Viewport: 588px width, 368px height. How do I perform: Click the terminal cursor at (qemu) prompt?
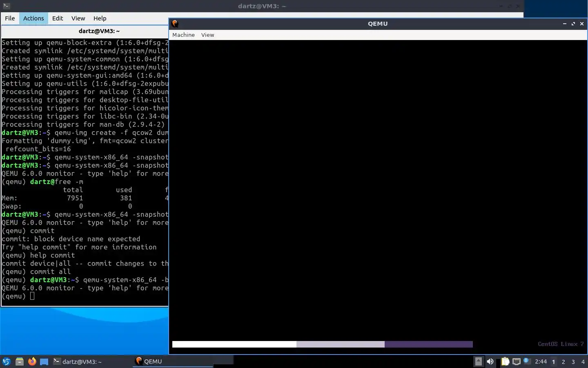[32, 296]
